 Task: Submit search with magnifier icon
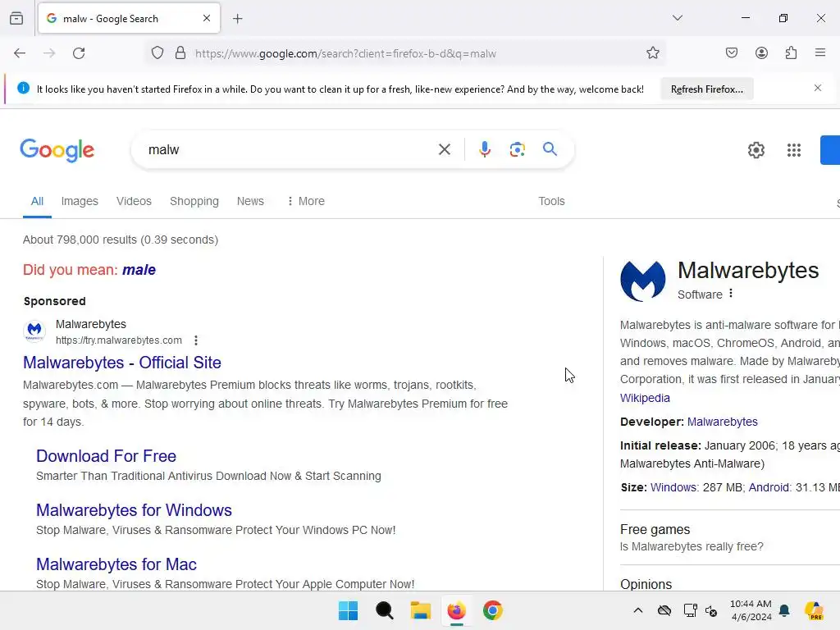coord(550,149)
